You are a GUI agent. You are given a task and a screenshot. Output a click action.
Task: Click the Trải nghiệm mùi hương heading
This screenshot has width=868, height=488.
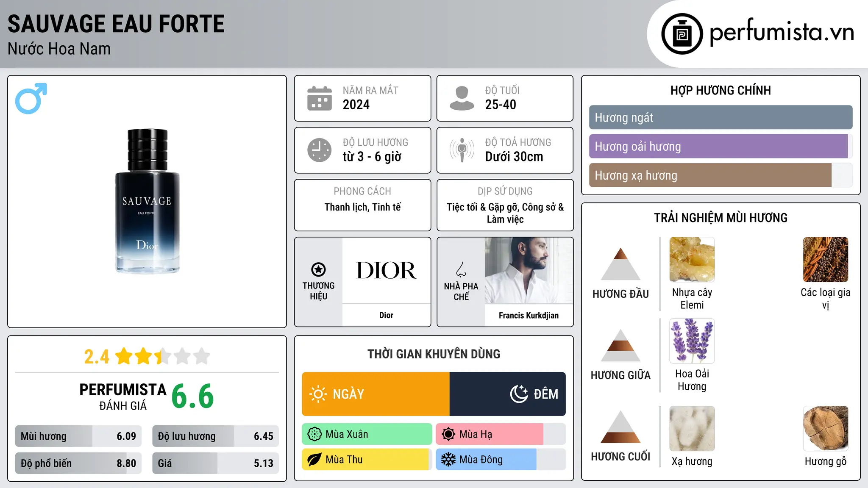point(721,218)
